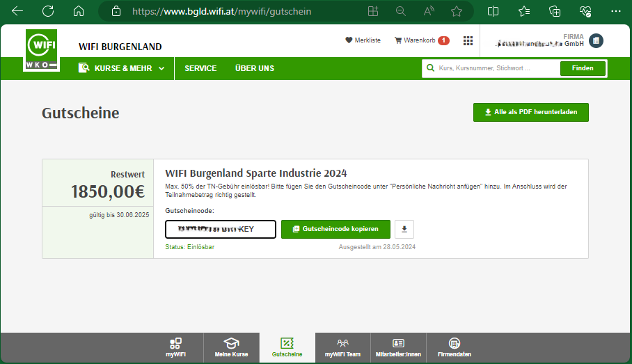Open the favorites list icon

click(x=524, y=11)
